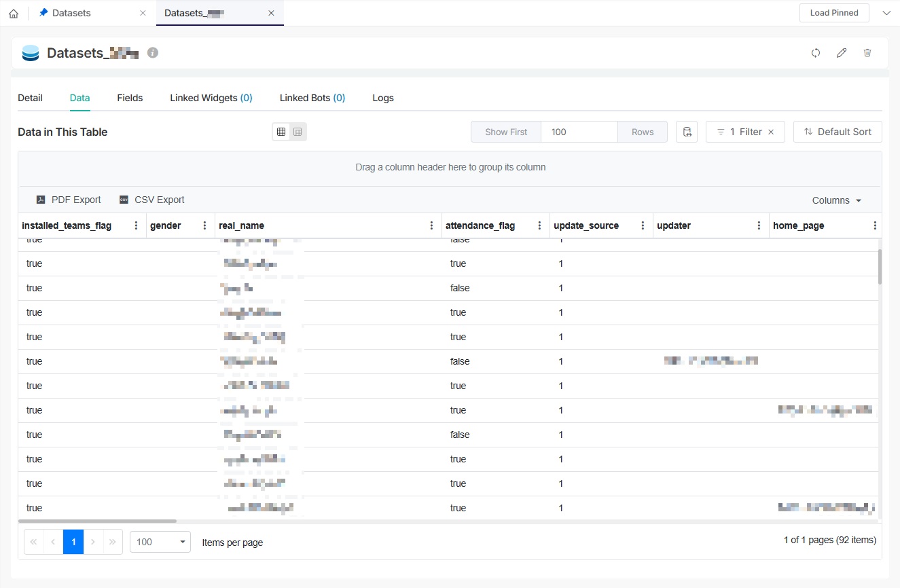Click the edit pencil icon

842,53
